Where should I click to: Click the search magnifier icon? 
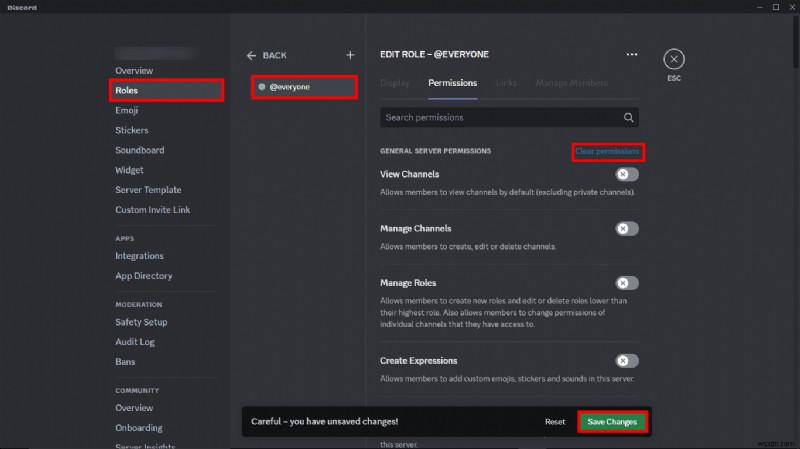tap(629, 117)
